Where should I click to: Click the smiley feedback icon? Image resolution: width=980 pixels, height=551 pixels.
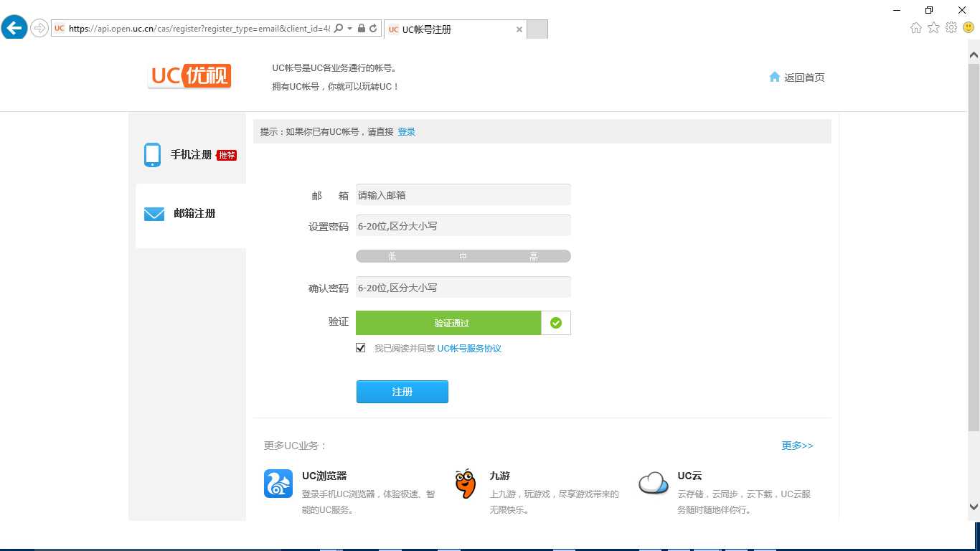point(968,27)
